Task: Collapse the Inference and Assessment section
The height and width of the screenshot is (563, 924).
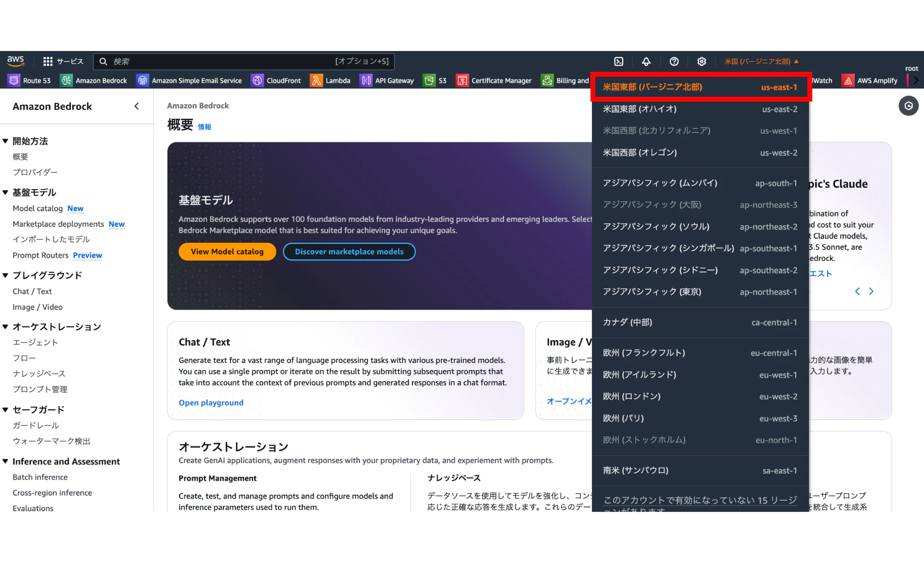Action: click(5, 461)
